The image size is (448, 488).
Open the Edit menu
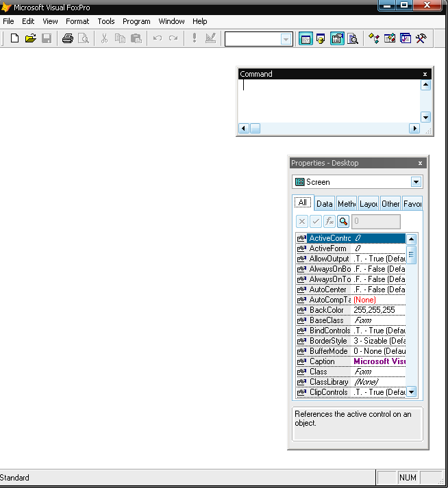(x=28, y=21)
